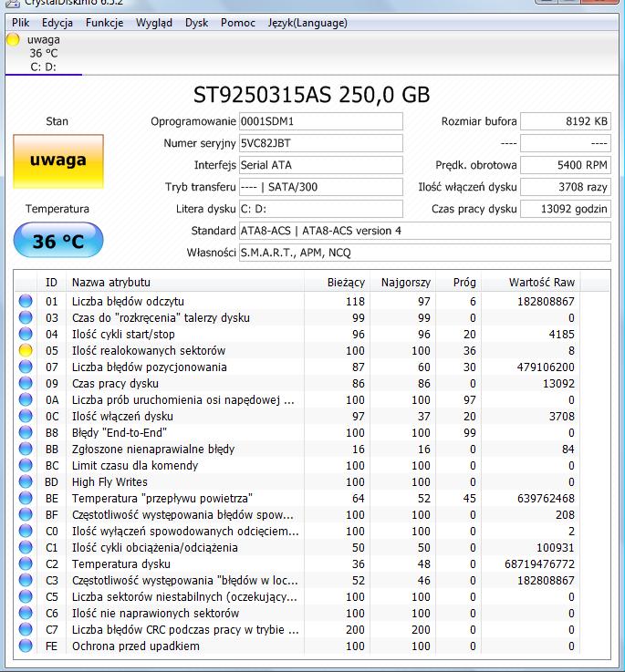The image size is (625, 672).
Task: Click yellow warning icon of attribute 05
Action: pyautogui.click(x=26, y=350)
